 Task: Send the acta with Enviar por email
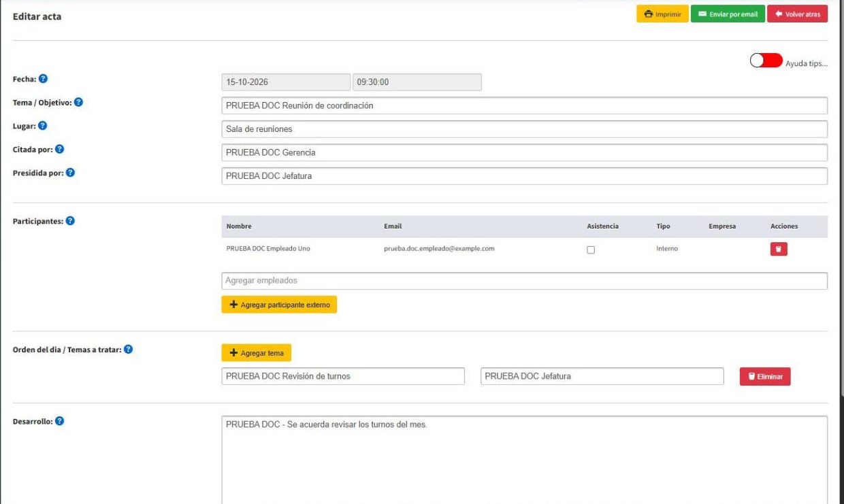(728, 14)
